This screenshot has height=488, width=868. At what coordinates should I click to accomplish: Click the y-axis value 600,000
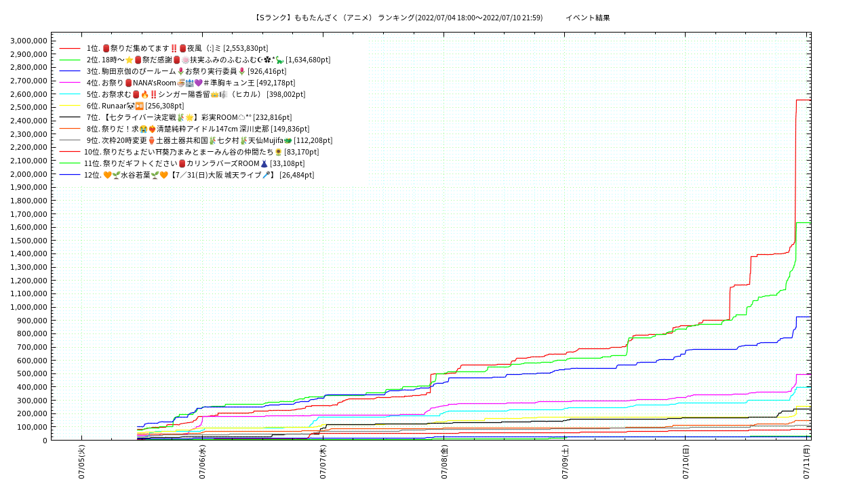[x=32, y=361]
